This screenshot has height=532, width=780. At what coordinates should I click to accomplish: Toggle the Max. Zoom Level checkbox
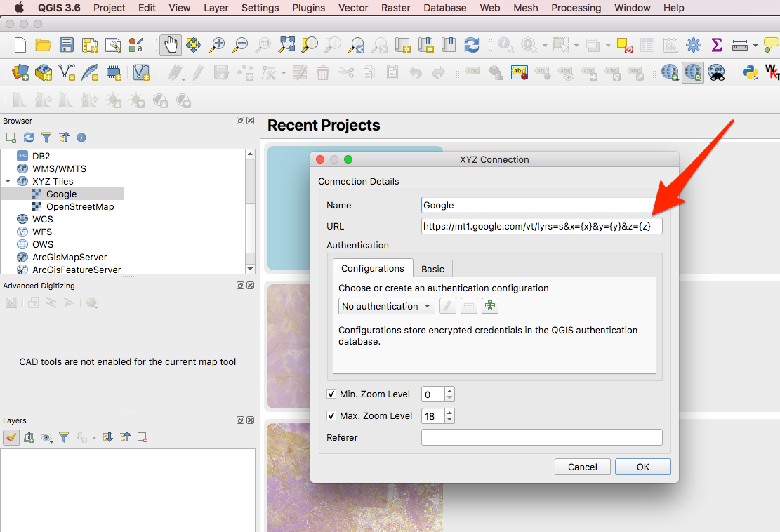(x=331, y=416)
